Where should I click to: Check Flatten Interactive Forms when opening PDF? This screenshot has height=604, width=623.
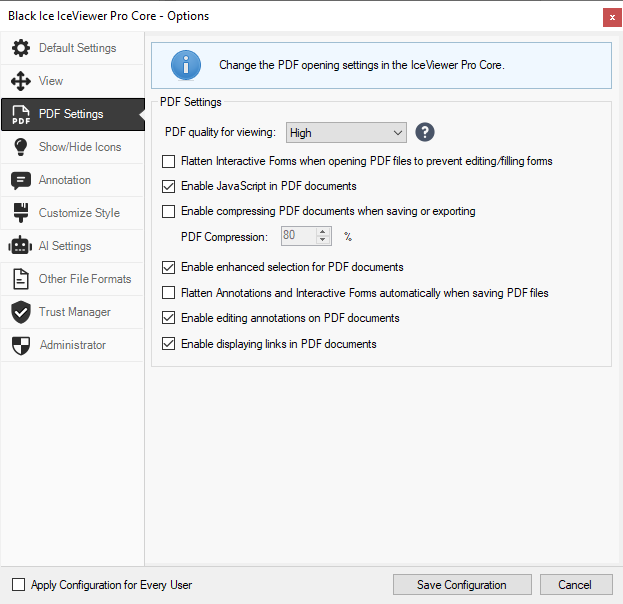click(168, 161)
